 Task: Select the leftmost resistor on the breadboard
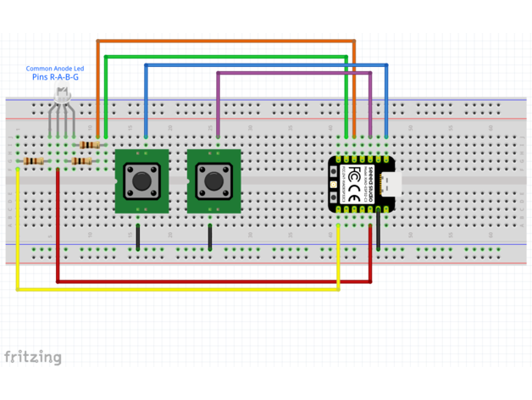[32, 160]
